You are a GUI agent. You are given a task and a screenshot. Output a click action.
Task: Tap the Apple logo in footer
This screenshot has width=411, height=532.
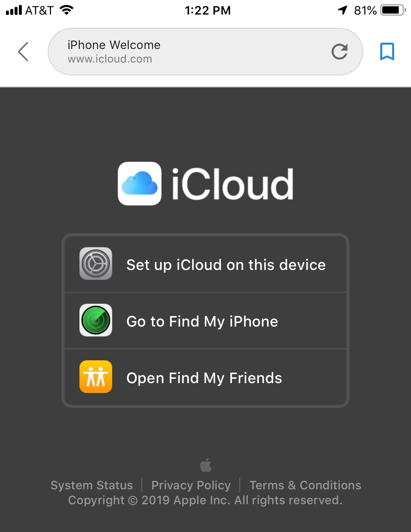point(206,465)
